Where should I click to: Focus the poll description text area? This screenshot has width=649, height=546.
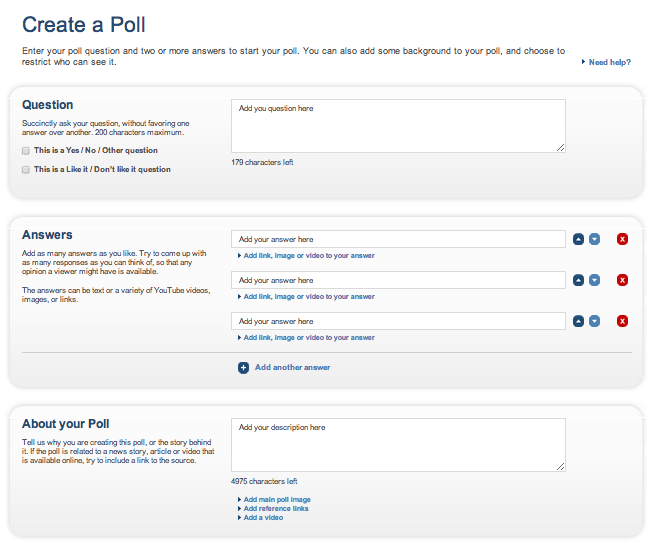(x=398, y=444)
